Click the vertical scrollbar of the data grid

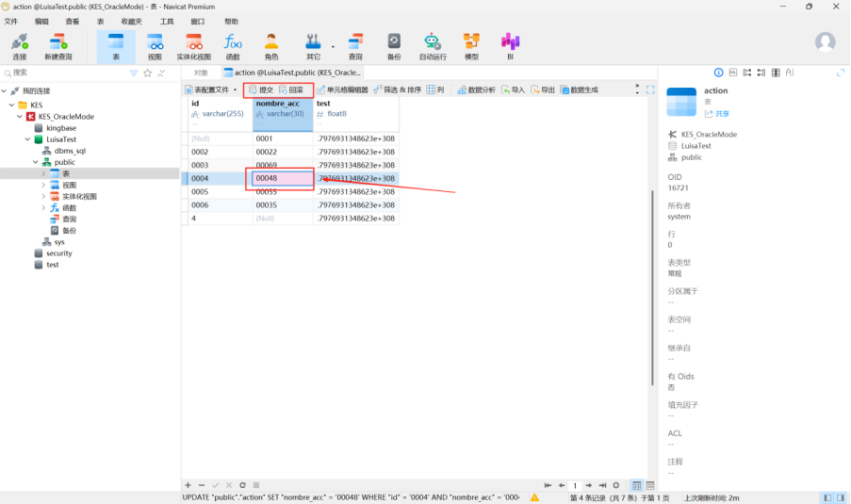(651, 283)
